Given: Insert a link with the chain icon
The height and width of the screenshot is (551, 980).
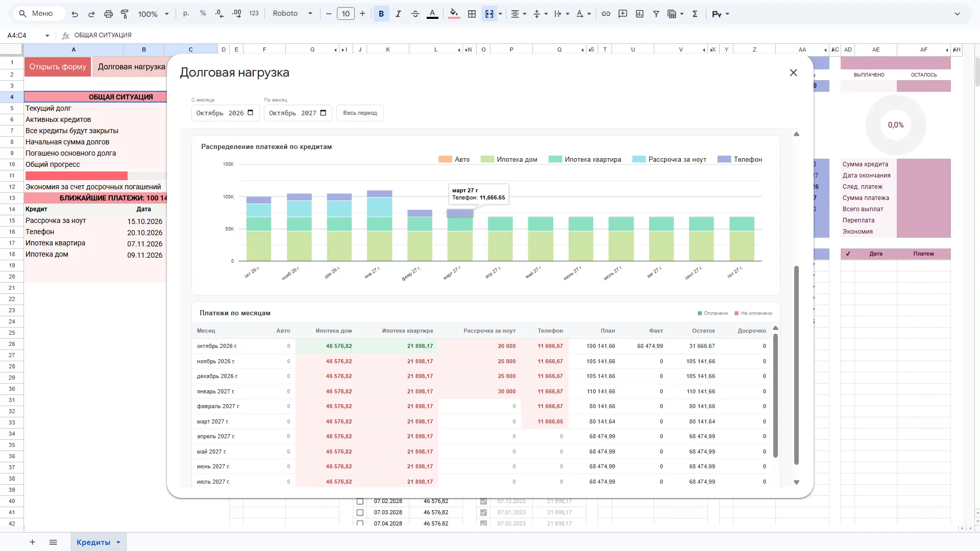Looking at the screenshot, I should pos(606,14).
